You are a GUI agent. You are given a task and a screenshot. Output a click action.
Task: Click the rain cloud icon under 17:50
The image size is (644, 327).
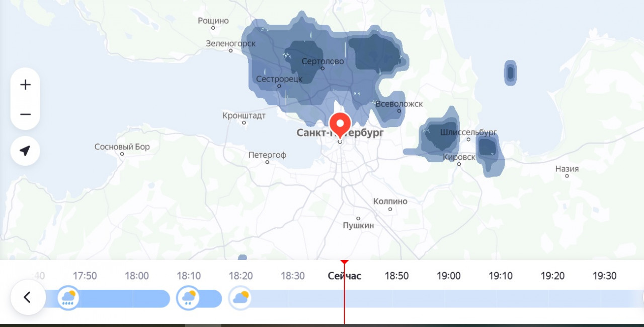(68, 298)
